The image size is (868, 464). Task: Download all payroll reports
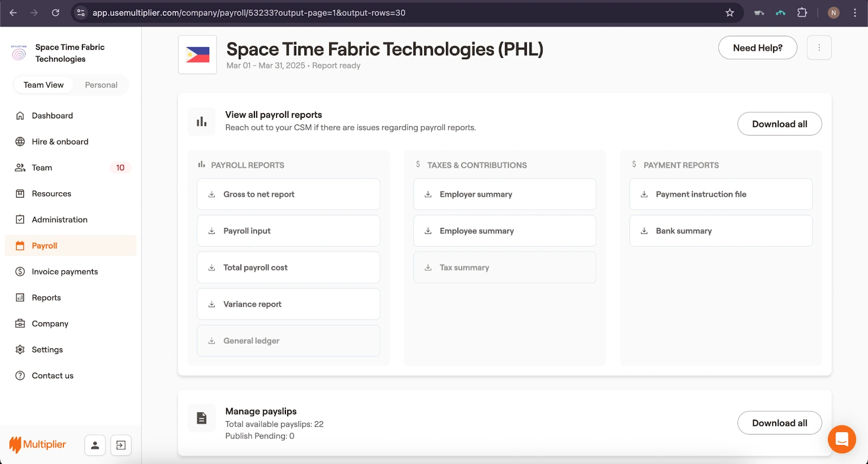[x=780, y=124]
